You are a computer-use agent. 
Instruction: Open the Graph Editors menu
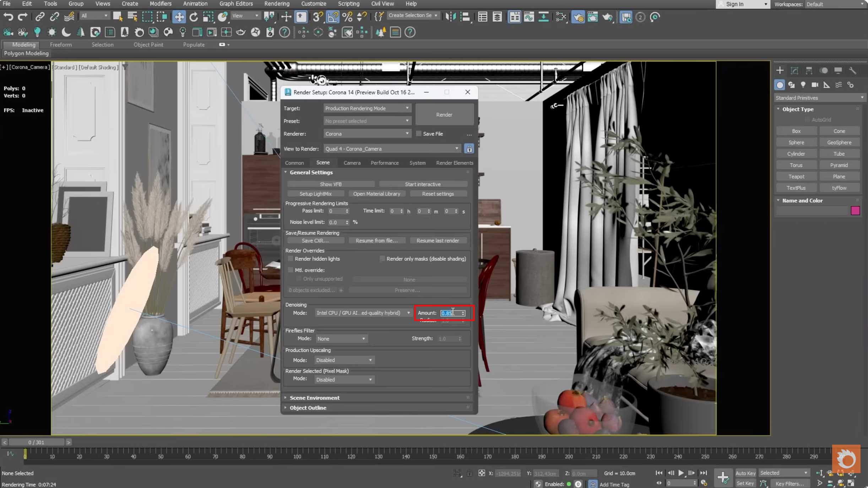[236, 4]
